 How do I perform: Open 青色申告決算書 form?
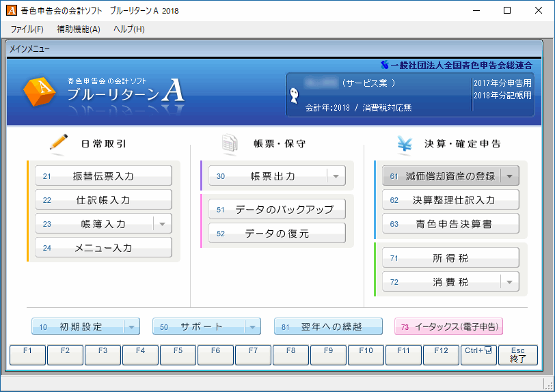[450, 224]
